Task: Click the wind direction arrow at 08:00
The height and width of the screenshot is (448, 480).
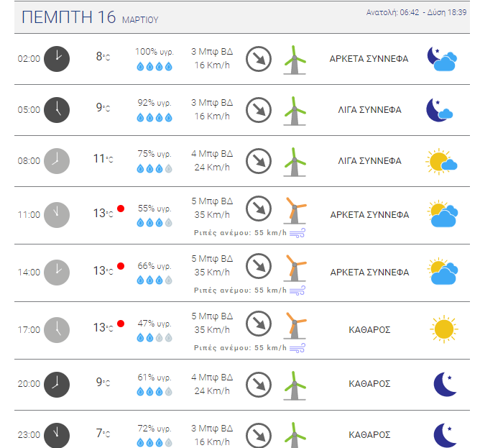Action: coord(259,161)
